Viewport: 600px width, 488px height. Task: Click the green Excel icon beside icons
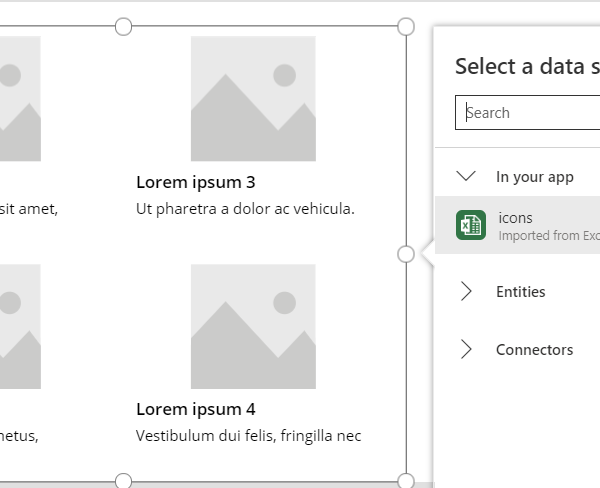click(x=471, y=225)
